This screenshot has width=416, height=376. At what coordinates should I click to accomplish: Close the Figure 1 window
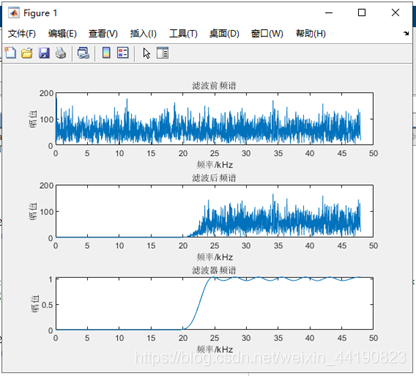pos(395,13)
